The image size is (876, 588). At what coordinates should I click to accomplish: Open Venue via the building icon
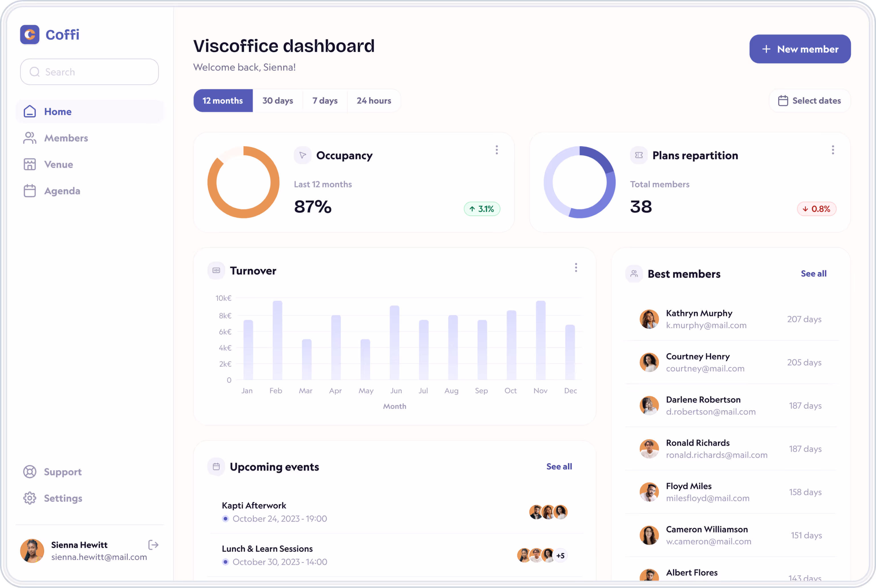point(30,164)
